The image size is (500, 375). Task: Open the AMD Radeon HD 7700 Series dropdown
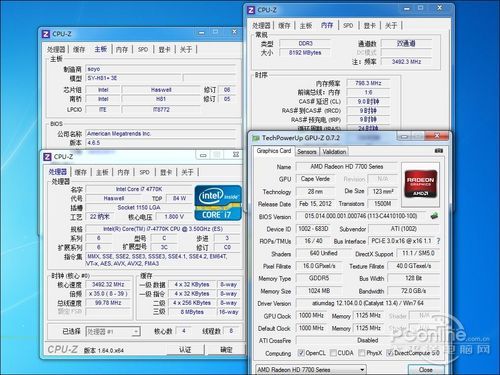click(311, 369)
